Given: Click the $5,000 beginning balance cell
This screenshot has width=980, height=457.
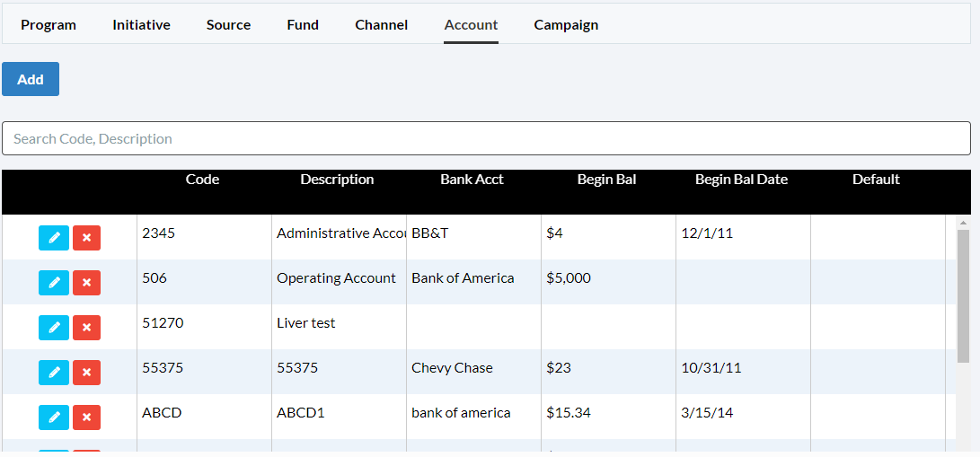Looking at the screenshot, I should pyautogui.click(x=609, y=282).
